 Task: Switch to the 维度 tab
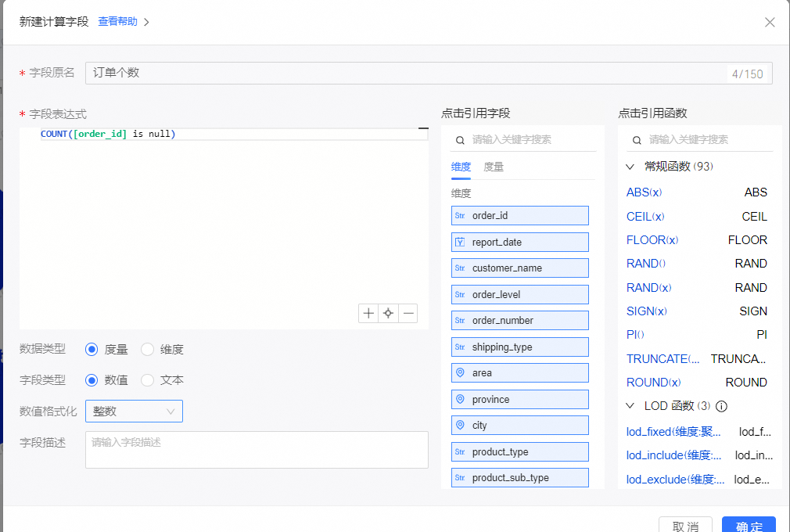(x=461, y=167)
